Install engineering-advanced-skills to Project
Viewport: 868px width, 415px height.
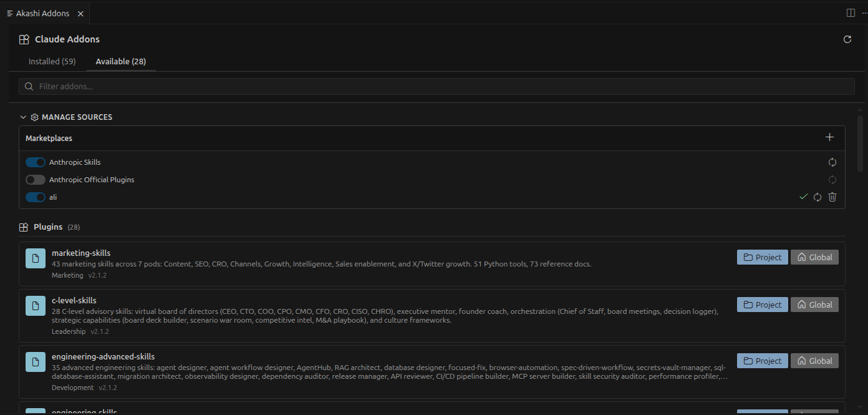point(763,361)
